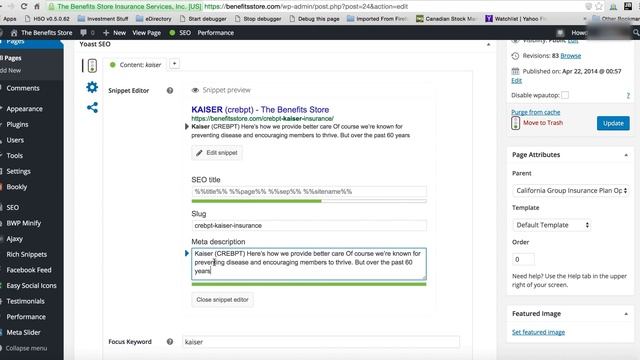Click Set featured image link
The image size is (640, 360).
tap(538, 332)
